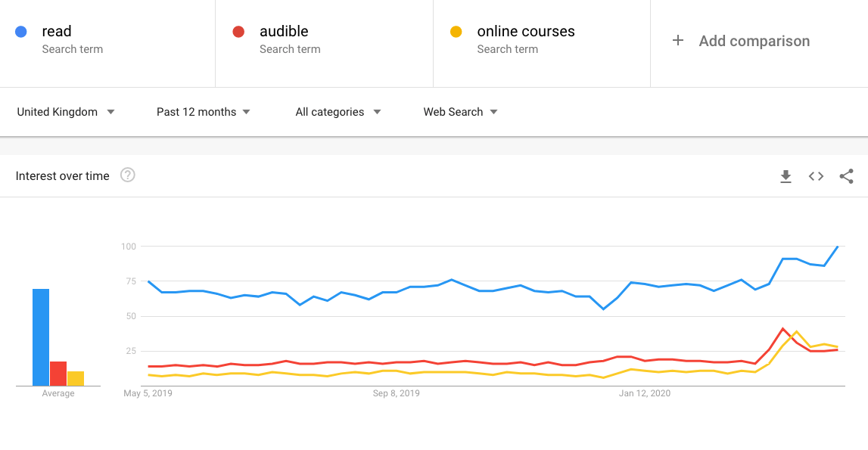Share the Interest over time chart

pyautogui.click(x=846, y=176)
